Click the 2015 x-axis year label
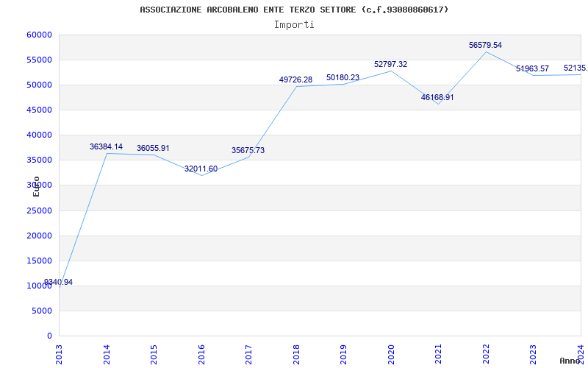The width and height of the screenshot is (588, 368). click(x=154, y=354)
